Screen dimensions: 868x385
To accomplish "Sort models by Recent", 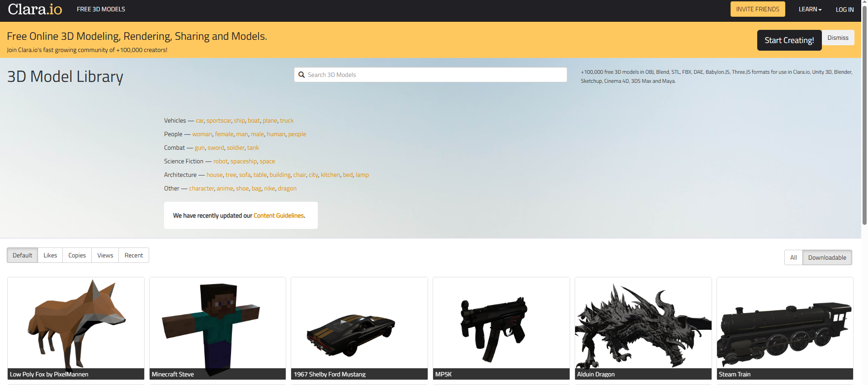I will (134, 255).
